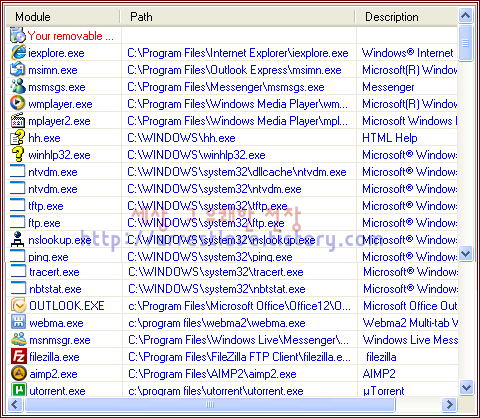Select the window icon beside nbtstat.exe
Image resolution: width=480 pixels, height=418 pixels.
18,288
